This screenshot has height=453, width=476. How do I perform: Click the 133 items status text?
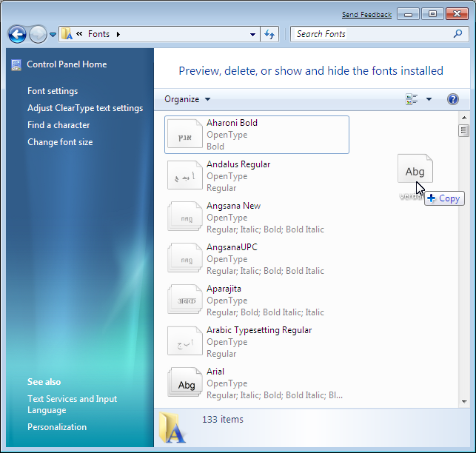click(223, 419)
